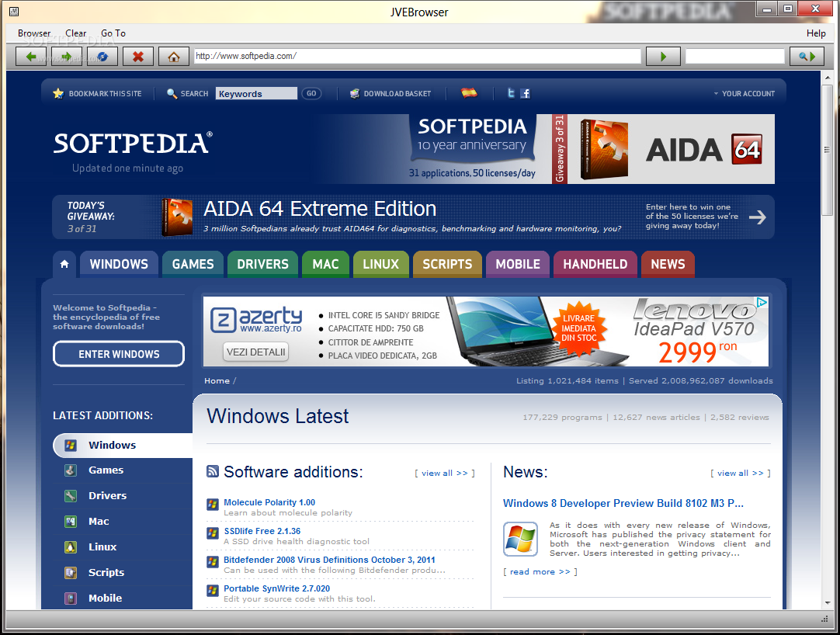Select the SCRIPTS category tab

point(447,264)
